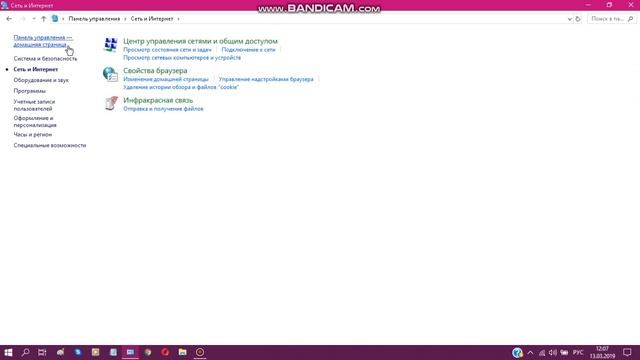Open Система и безопасность category
This screenshot has width=640, height=360.
pos(45,59)
